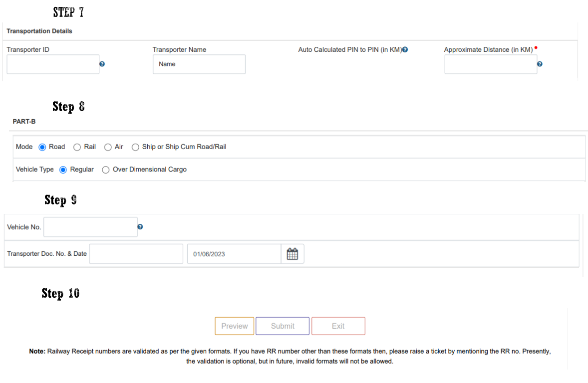Focus the Transporter ID input field
The width and height of the screenshot is (588, 383).
[x=53, y=64]
